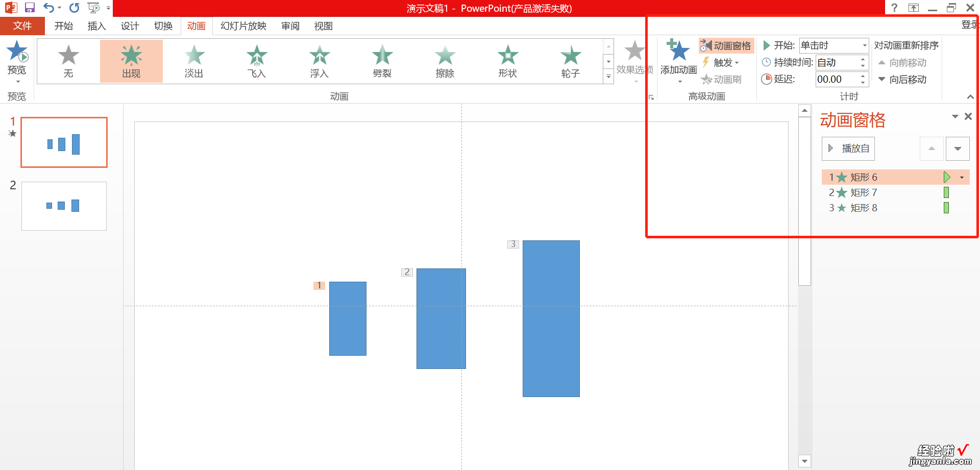980x470 pixels.
Task: Switch to the 开始 ribbon tab
Action: point(64,26)
